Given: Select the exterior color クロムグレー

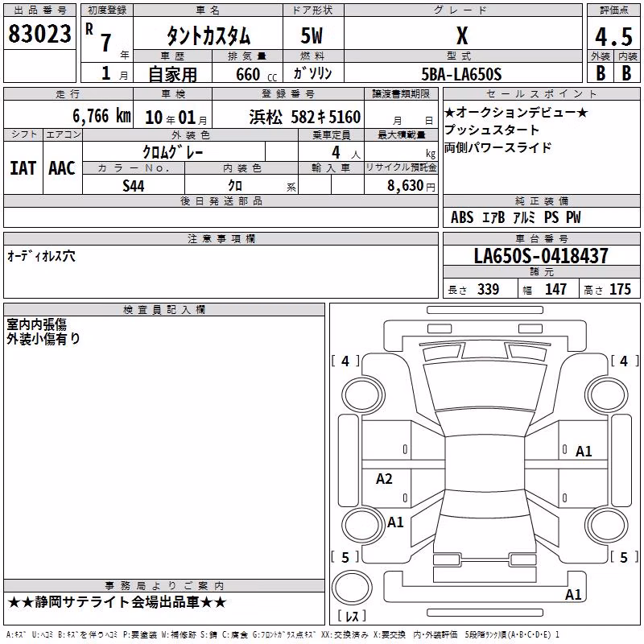Looking at the screenshot, I should [x=173, y=152].
